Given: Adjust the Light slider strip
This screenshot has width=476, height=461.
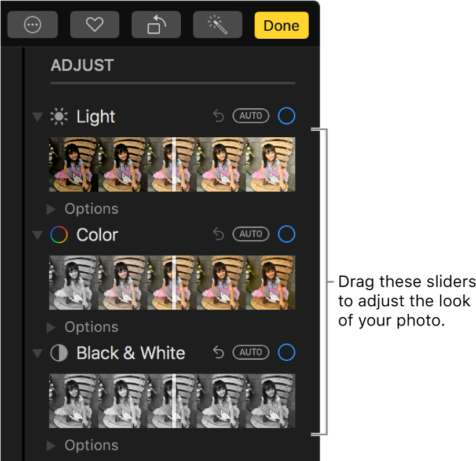Looking at the screenshot, I should coord(172,164).
